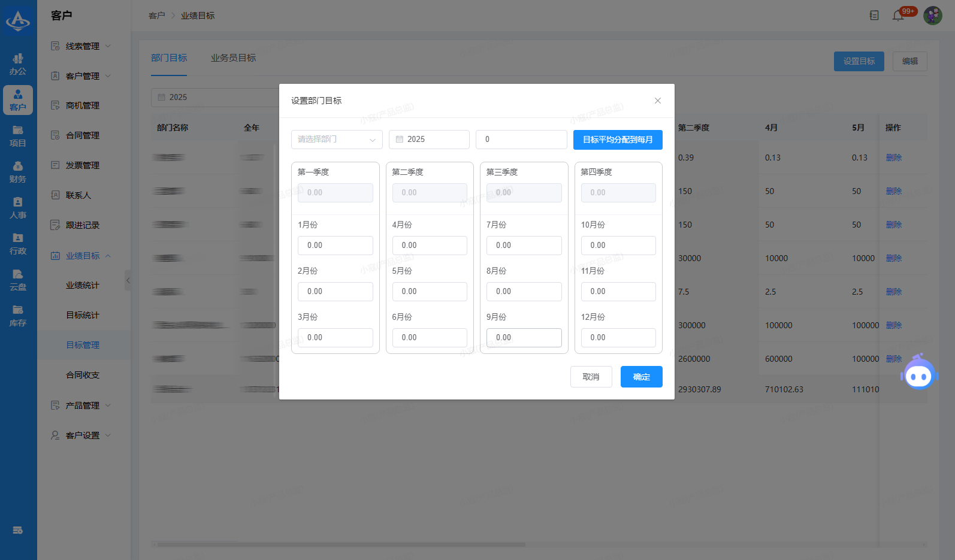Click the notification bell icon
The height and width of the screenshot is (560, 955).
[897, 16]
